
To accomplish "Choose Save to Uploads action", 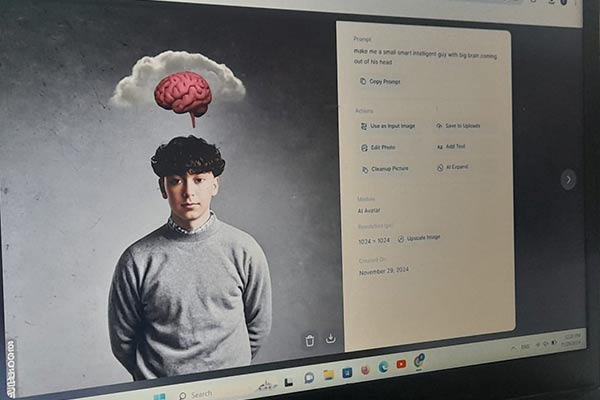I will [458, 126].
